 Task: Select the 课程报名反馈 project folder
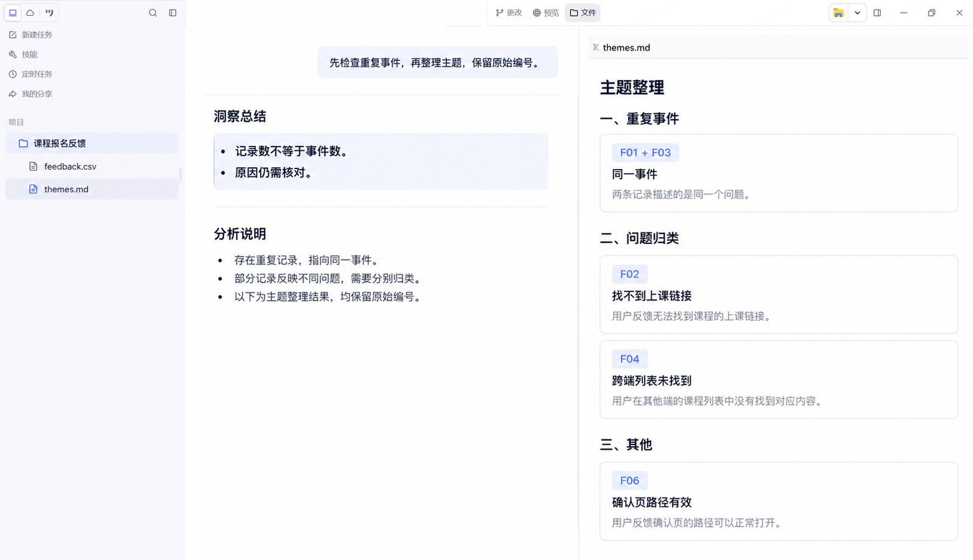coord(92,143)
